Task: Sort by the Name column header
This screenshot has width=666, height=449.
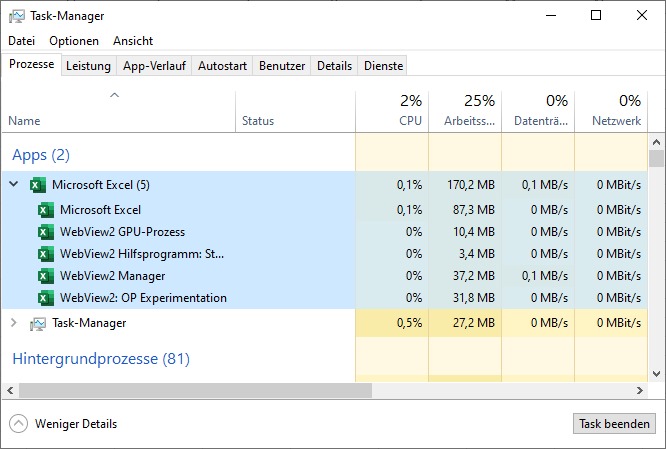Action: pyautogui.click(x=119, y=111)
